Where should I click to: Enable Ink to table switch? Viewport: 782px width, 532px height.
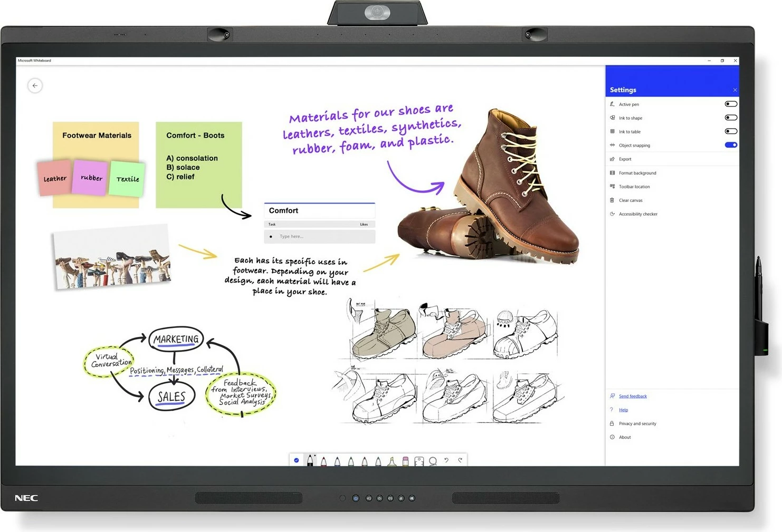[x=731, y=132]
